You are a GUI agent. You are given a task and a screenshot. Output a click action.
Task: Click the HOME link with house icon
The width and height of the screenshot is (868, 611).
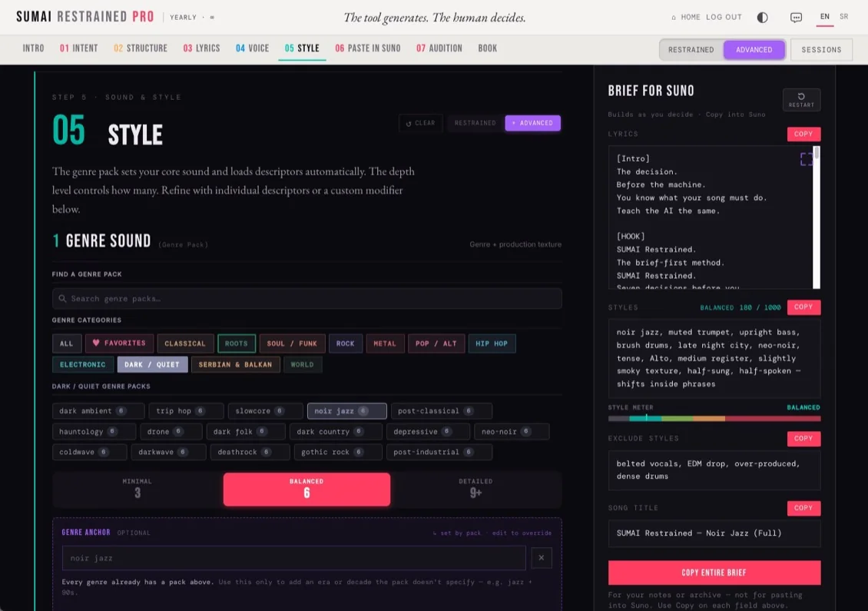tap(685, 17)
